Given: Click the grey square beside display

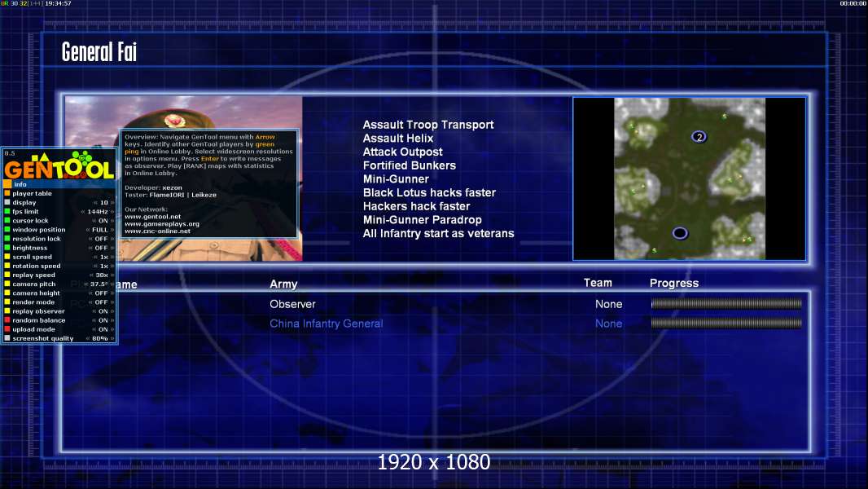Looking at the screenshot, I should [x=7, y=203].
